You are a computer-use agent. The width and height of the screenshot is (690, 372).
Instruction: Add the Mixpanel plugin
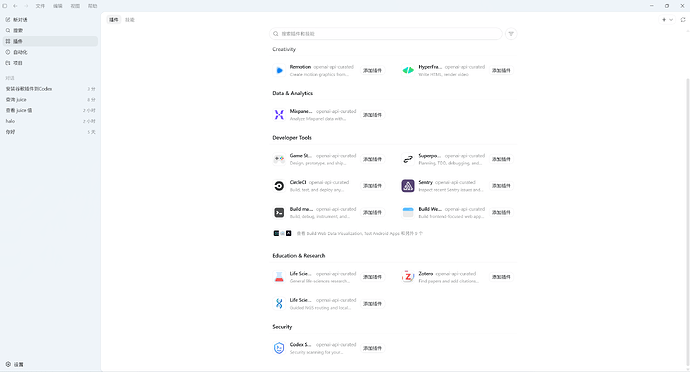[x=372, y=115]
